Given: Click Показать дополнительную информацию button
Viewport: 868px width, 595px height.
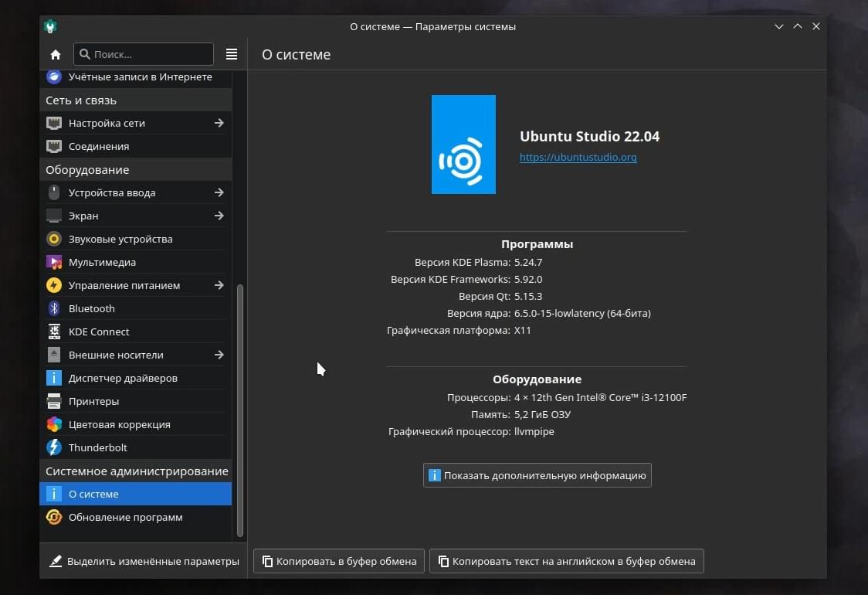Looking at the screenshot, I should point(537,475).
